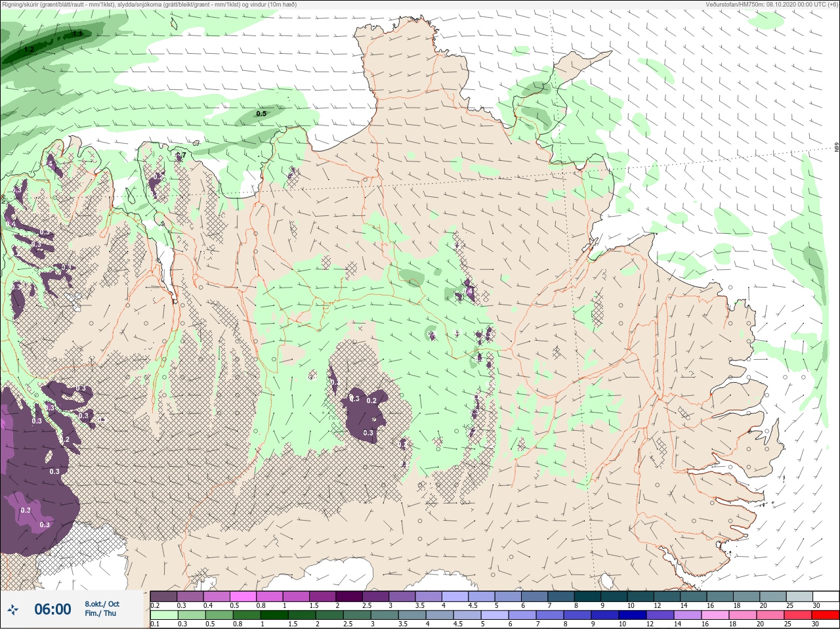Click the date text "8.okt./ Oct"
The width and height of the screenshot is (840, 629).
[102, 604]
